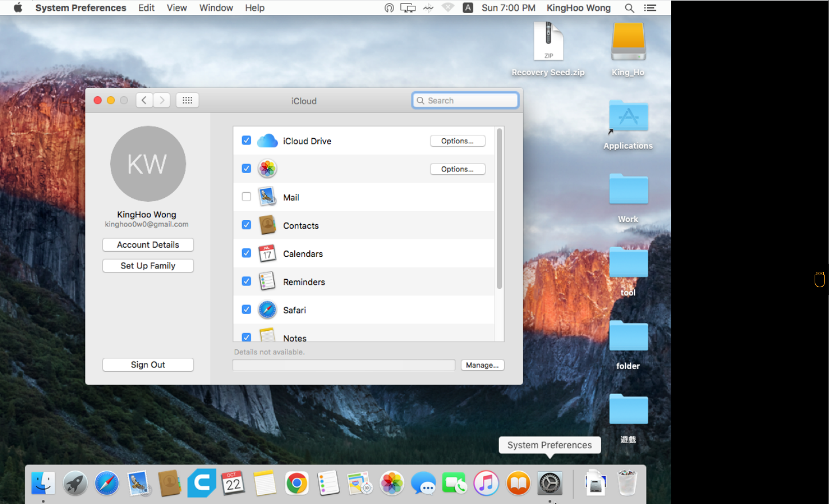
Task: Launch the blue C app in Dock
Action: pos(201,483)
